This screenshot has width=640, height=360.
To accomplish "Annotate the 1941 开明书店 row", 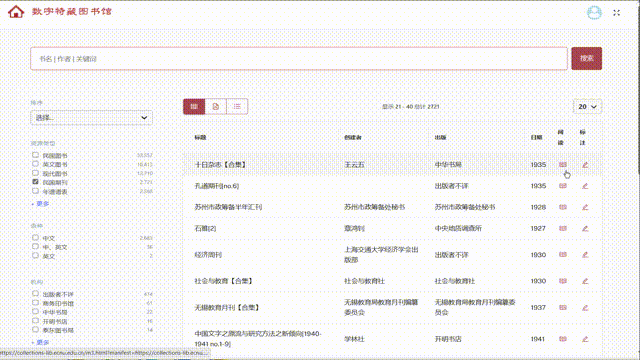I will [585, 339].
